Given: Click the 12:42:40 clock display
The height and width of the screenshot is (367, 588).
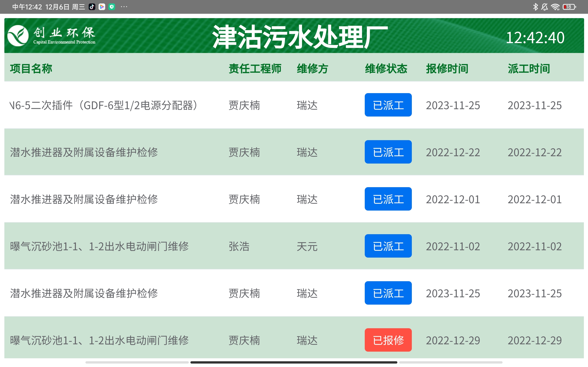Looking at the screenshot, I should pyautogui.click(x=535, y=38).
